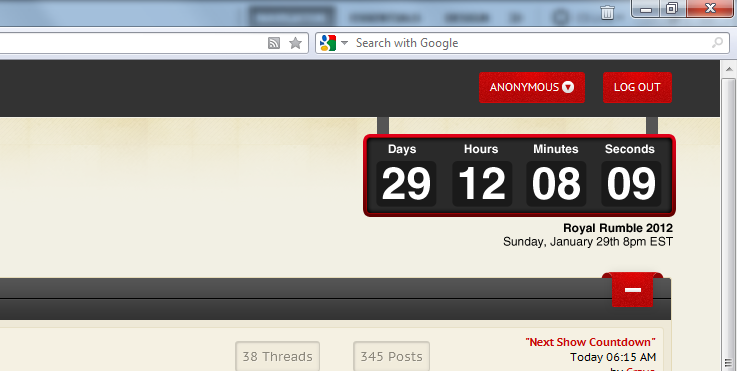Click the scrollbar up arrow
This screenshot has width=737, height=371.
point(729,69)
